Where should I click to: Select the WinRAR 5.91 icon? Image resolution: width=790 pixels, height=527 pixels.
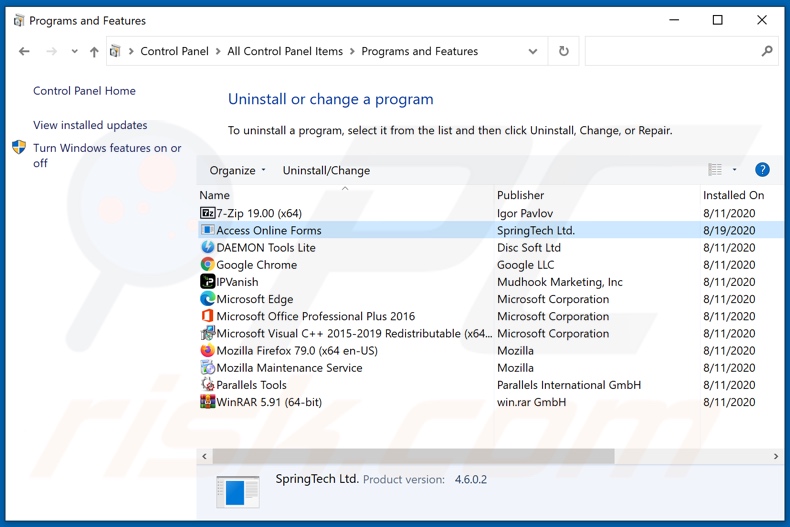tap(208, 402)
